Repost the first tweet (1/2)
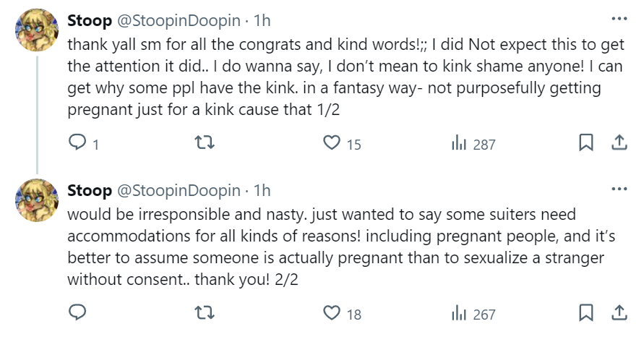 (x=205, y=143)
